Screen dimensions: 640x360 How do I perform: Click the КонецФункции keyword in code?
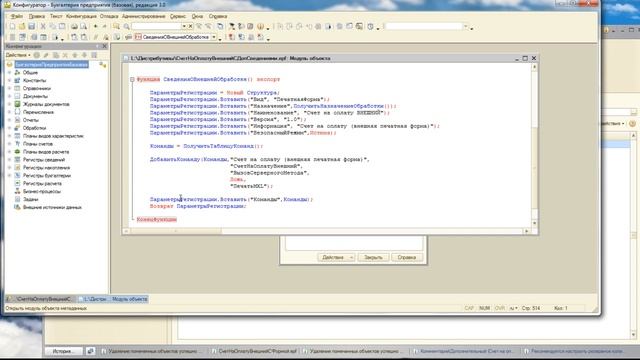(x=157, y=219)
